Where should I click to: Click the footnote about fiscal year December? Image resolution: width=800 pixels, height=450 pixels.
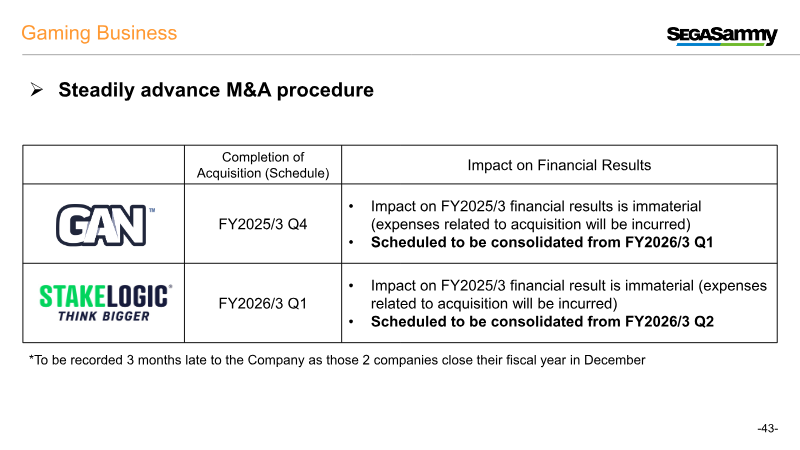tap(337, 360)
